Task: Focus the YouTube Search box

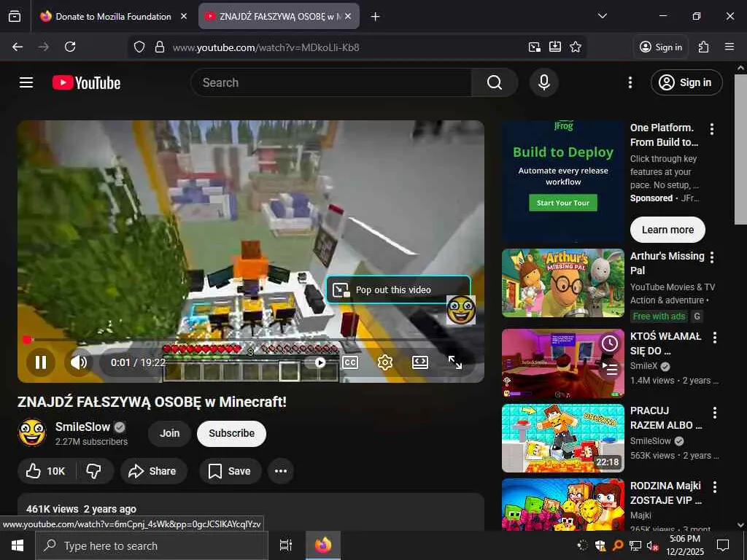Action: tap(331, 82)
